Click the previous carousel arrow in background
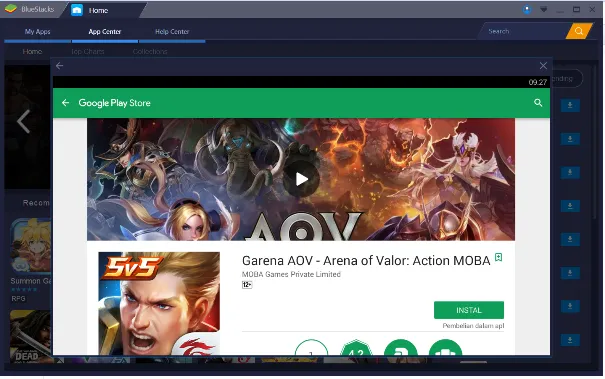605x379 pixels. 24,122
